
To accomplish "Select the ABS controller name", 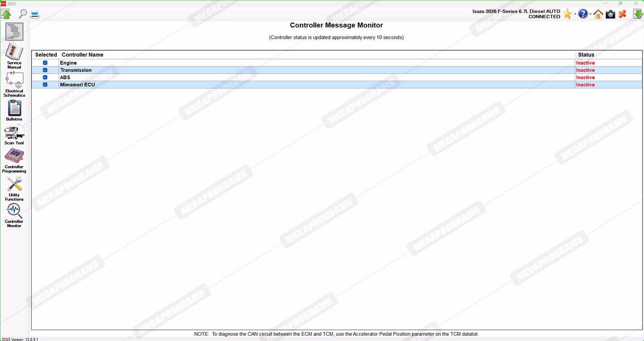I will point(65,77).
